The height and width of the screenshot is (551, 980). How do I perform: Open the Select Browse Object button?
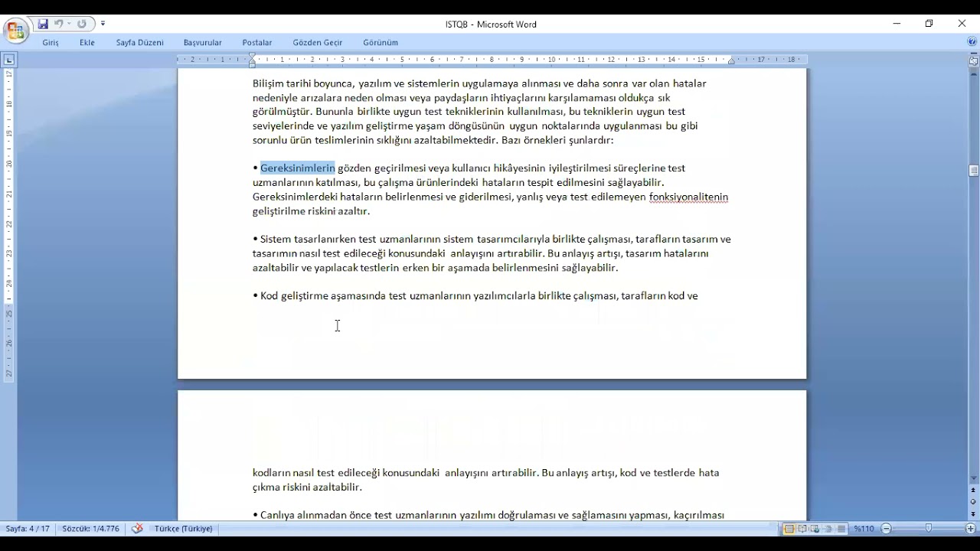click(x=974, y=502)
